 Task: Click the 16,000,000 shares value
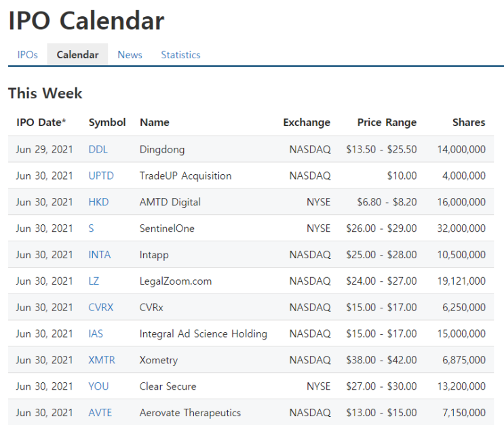click(x=461, y=202)
